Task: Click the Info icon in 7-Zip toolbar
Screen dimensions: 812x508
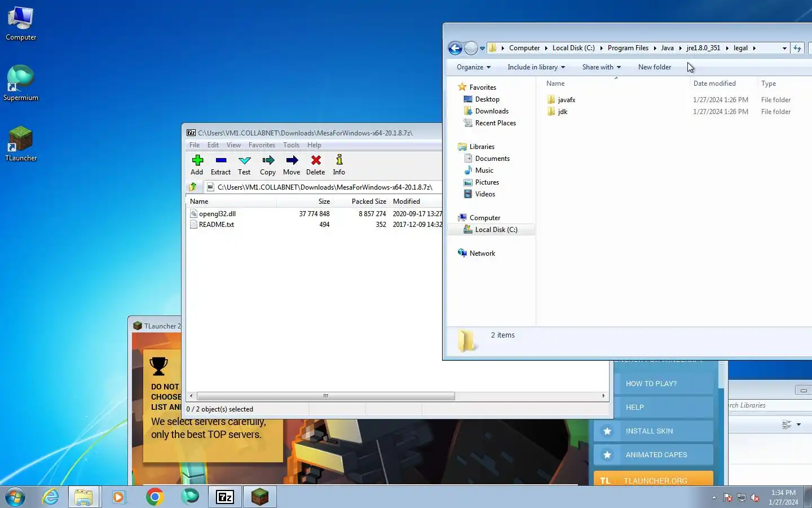Action: [x=339, y=160]
